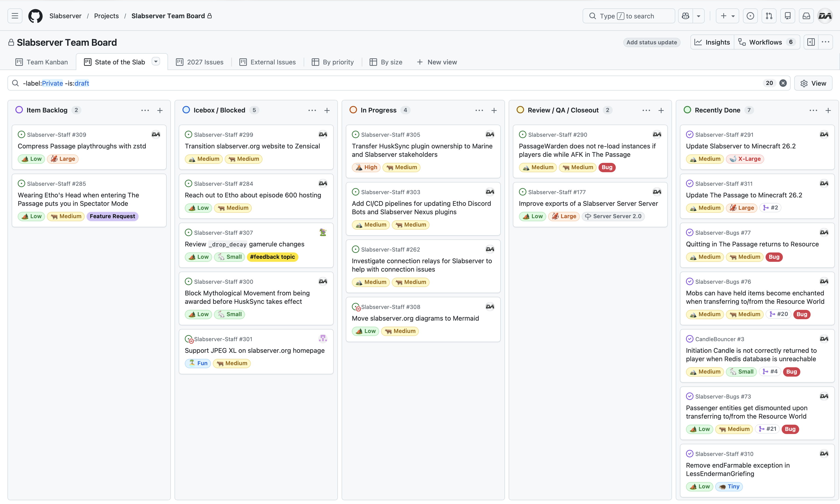Open the Notifications inbox icon

[806, 16]
